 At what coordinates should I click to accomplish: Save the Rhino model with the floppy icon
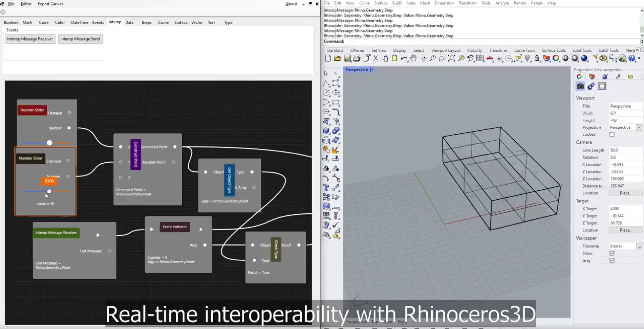(x=347, y=58)
